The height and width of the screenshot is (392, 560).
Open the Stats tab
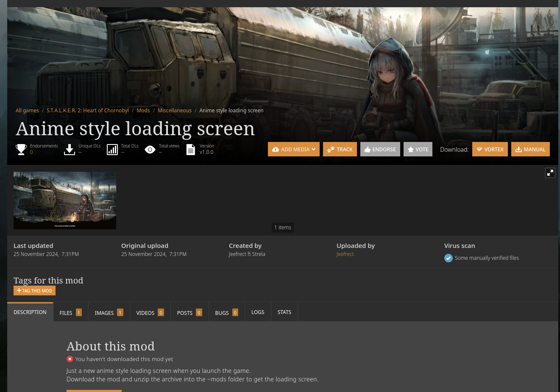(x=284, y=312)
